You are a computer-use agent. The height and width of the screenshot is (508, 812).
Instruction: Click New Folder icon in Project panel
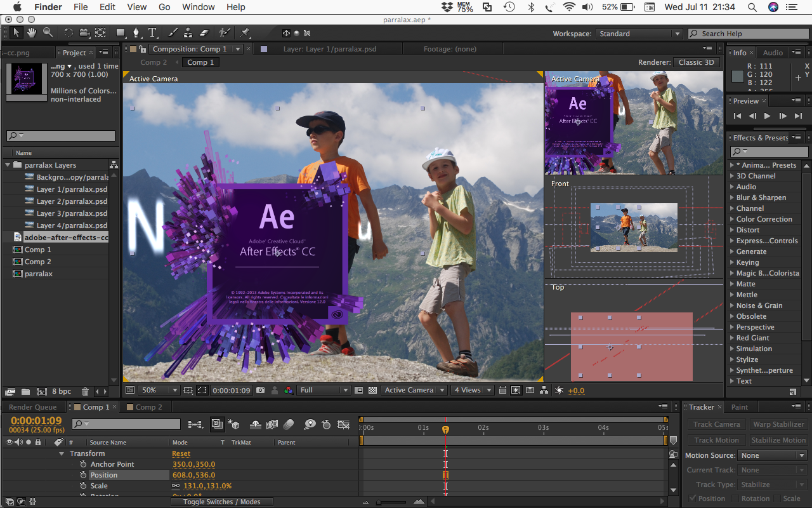[25, 391]
